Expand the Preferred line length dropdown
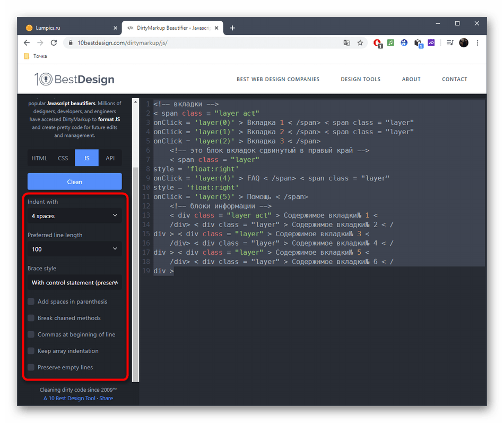Image resolution: width=504 pixels, height=423 pixels. point(74,249)
